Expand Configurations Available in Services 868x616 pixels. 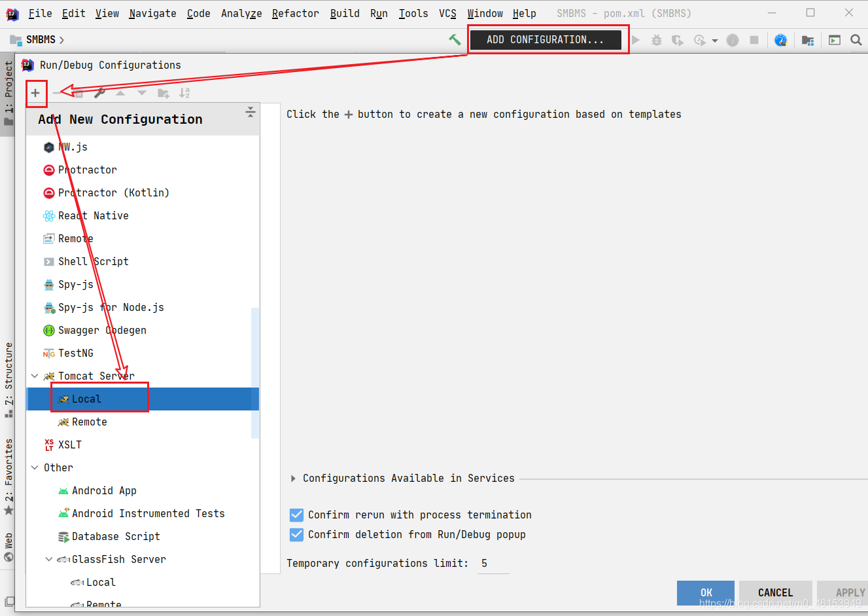293,479
